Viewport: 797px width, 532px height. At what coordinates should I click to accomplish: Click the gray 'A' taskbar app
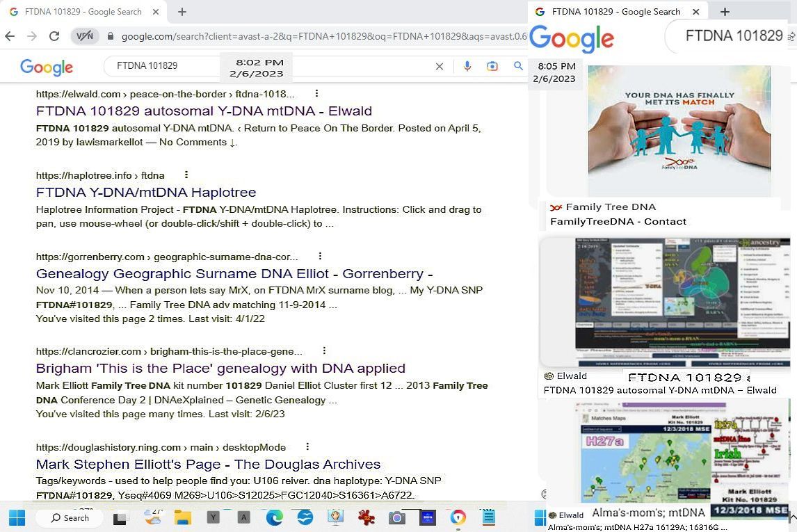tap(243, 518)
